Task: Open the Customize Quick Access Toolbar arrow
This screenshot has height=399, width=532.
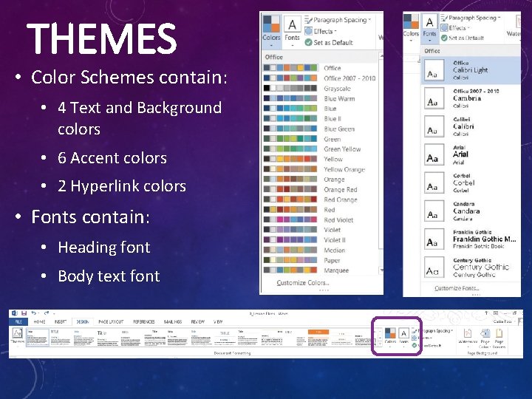Action: tap(54, 313)
